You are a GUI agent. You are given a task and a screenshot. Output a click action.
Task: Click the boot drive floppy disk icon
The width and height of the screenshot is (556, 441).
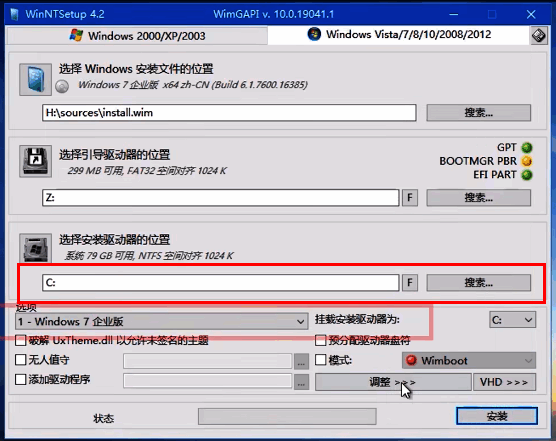tap(35, 161)
